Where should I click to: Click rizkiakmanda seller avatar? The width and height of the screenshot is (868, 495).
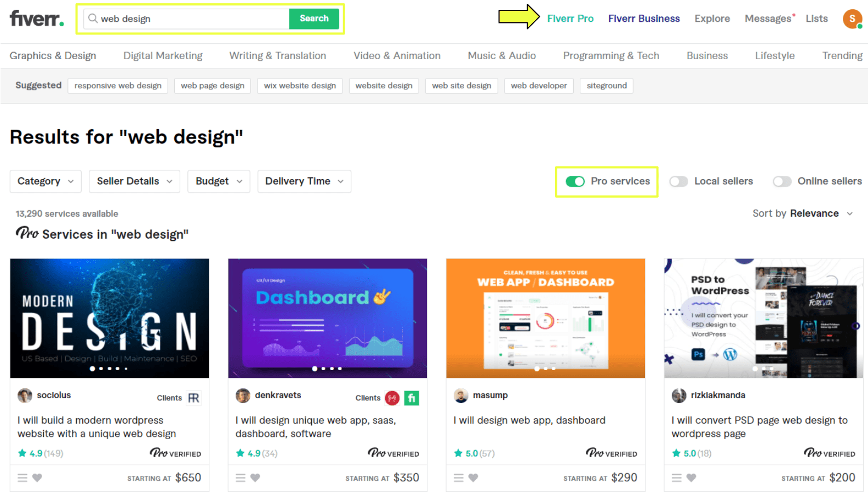click(x=679, y=395)
